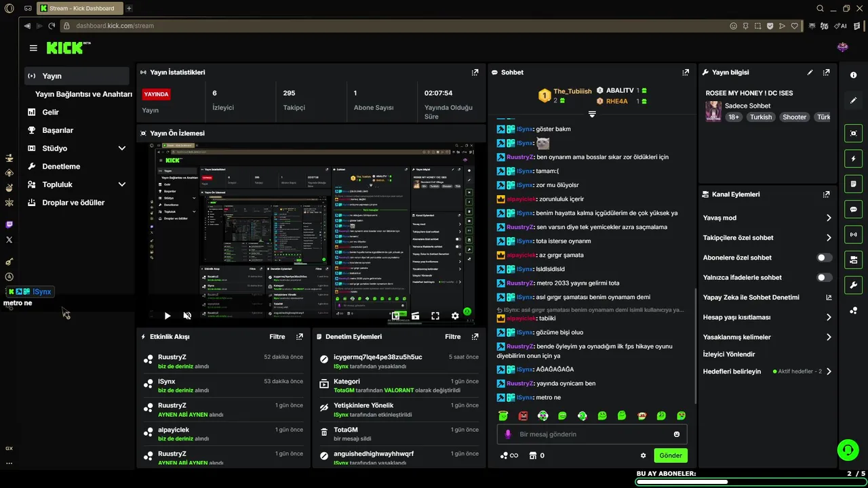The image size is (868, 488).
Task: Click the dots icon at right sidebar bottom
Action: pos(853,310)
